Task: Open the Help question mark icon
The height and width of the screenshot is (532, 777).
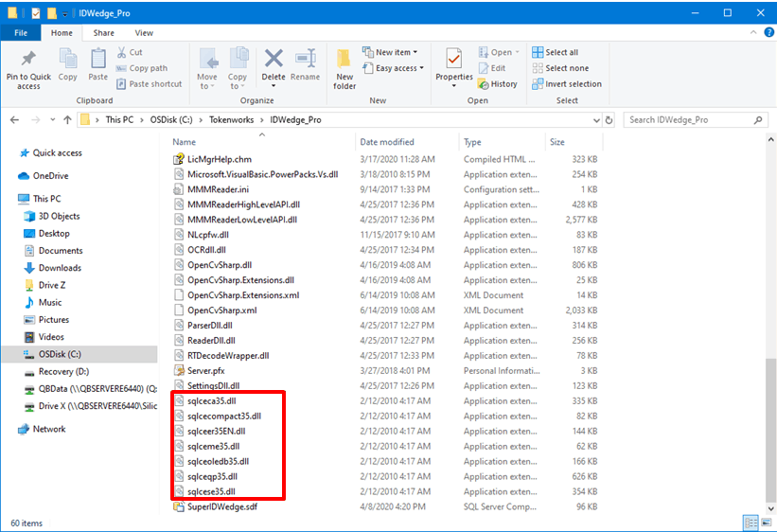Action: click(x=769, y=33)
